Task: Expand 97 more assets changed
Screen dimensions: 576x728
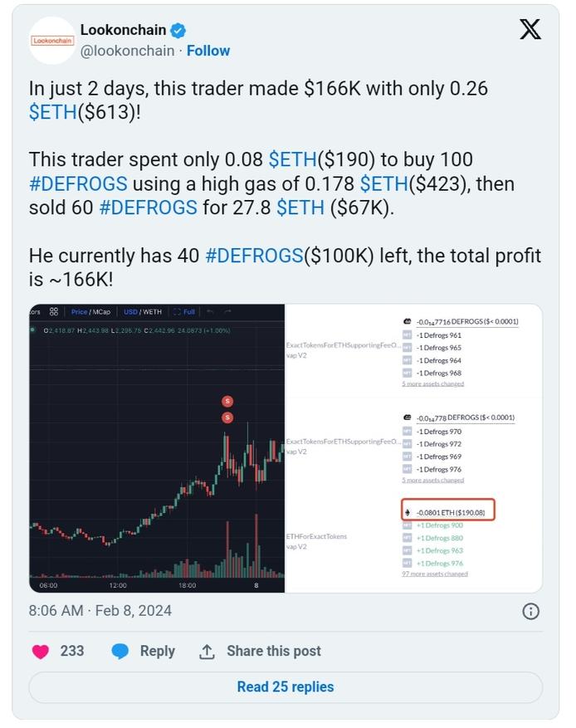Action: pos(433,574)
